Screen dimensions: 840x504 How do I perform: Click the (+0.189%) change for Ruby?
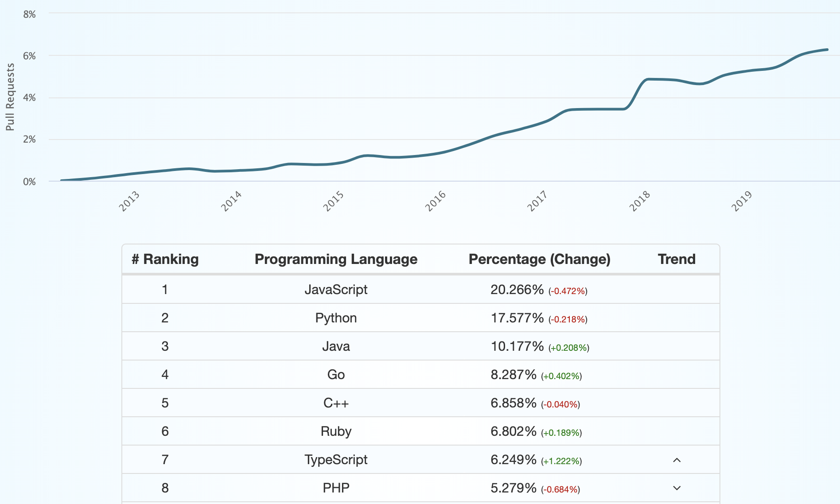click(561, 433)
